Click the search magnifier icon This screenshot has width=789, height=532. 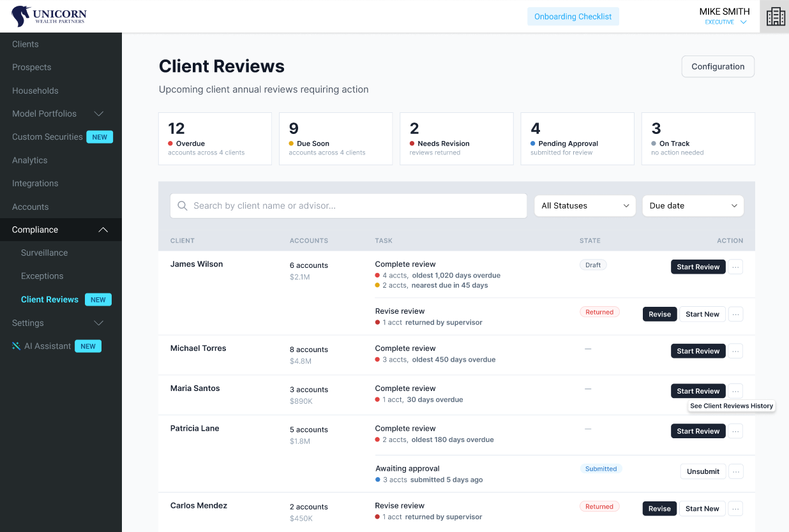click(183, 205)
